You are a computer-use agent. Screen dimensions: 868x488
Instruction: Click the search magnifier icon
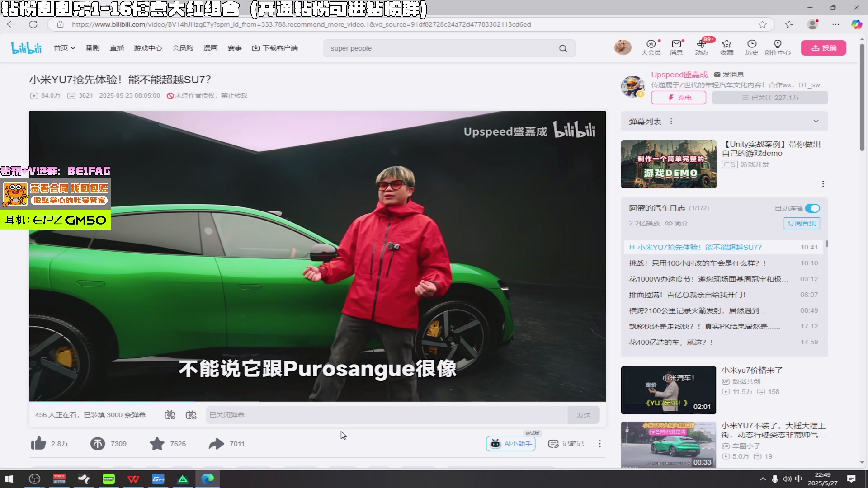click(563, 48)
